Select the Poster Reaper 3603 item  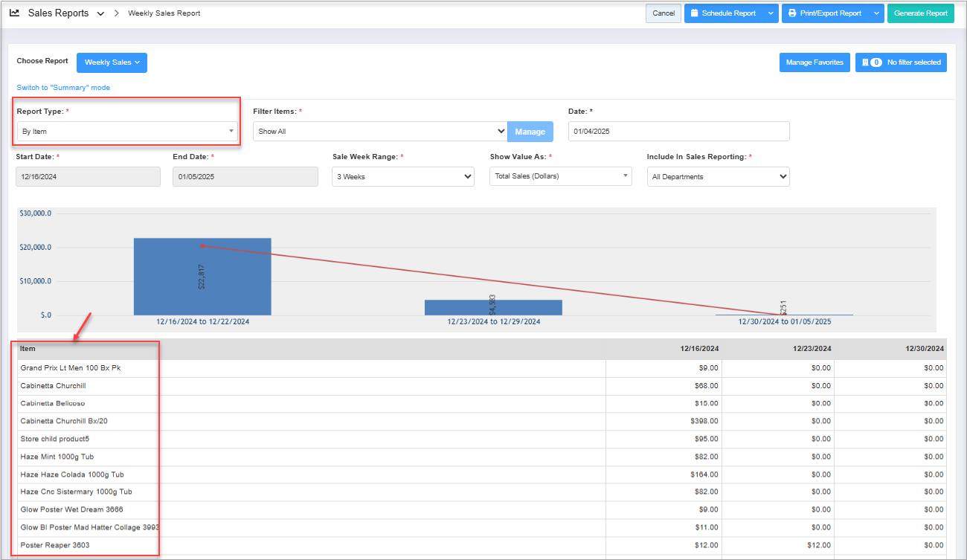[55, 545]
